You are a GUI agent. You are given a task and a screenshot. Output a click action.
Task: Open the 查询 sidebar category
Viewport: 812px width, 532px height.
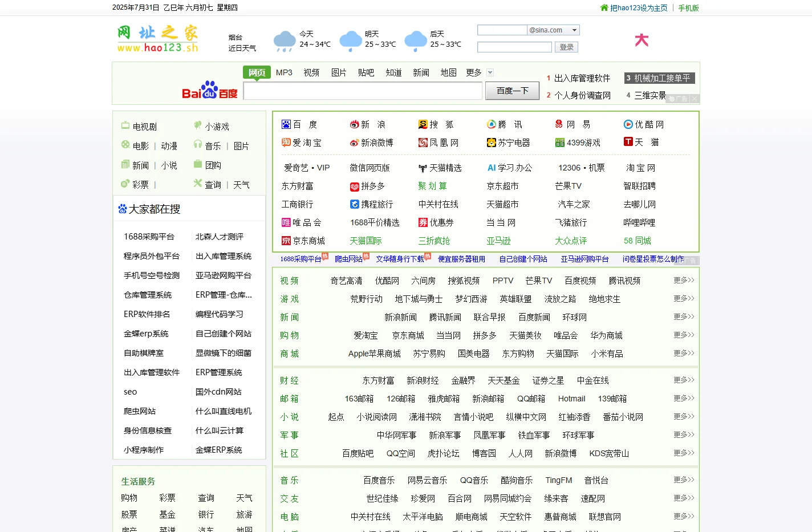[213, 185]
